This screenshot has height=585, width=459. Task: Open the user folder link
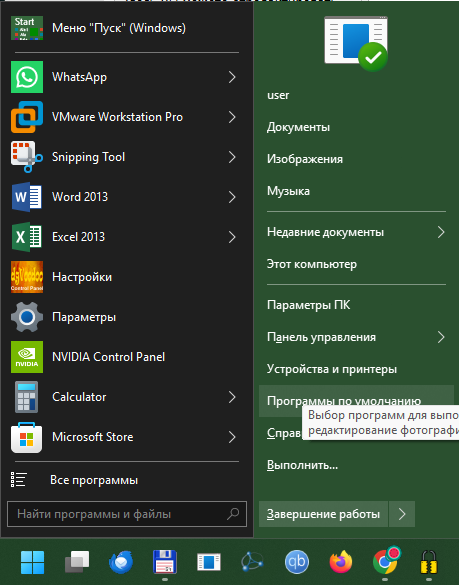[x=278, y=95]
